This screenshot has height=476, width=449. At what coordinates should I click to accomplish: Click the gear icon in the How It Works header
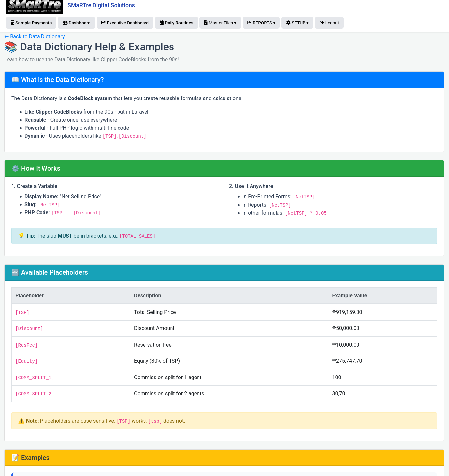point(15,168)
